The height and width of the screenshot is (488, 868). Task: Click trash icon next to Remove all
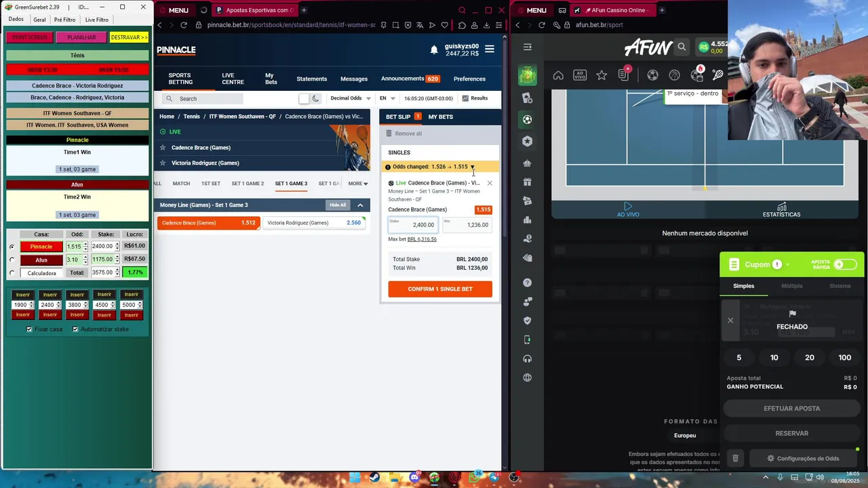coord(389,134)
